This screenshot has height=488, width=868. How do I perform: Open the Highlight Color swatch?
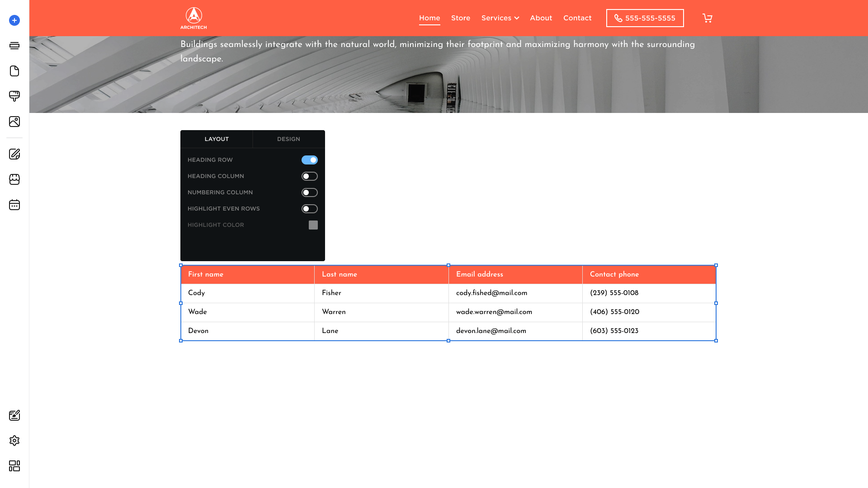click(313, 225)
